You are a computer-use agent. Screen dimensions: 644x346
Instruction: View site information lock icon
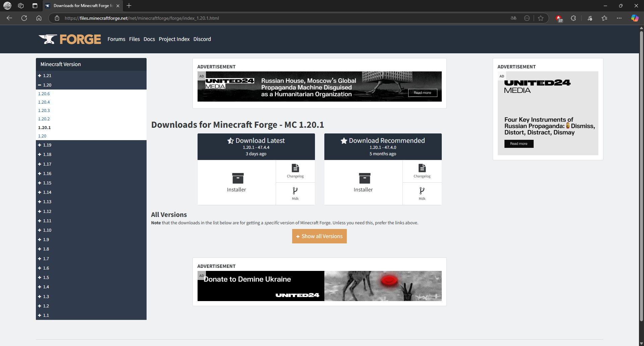(57, 18)
